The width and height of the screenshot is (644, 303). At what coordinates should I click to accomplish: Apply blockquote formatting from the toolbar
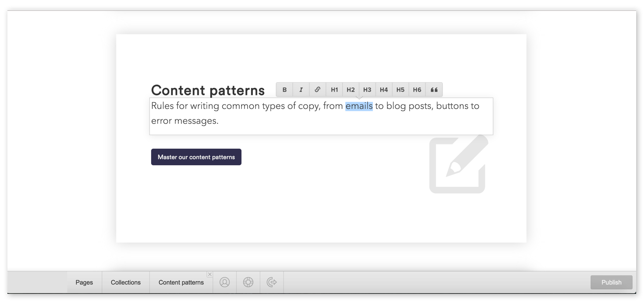(434, 89)
